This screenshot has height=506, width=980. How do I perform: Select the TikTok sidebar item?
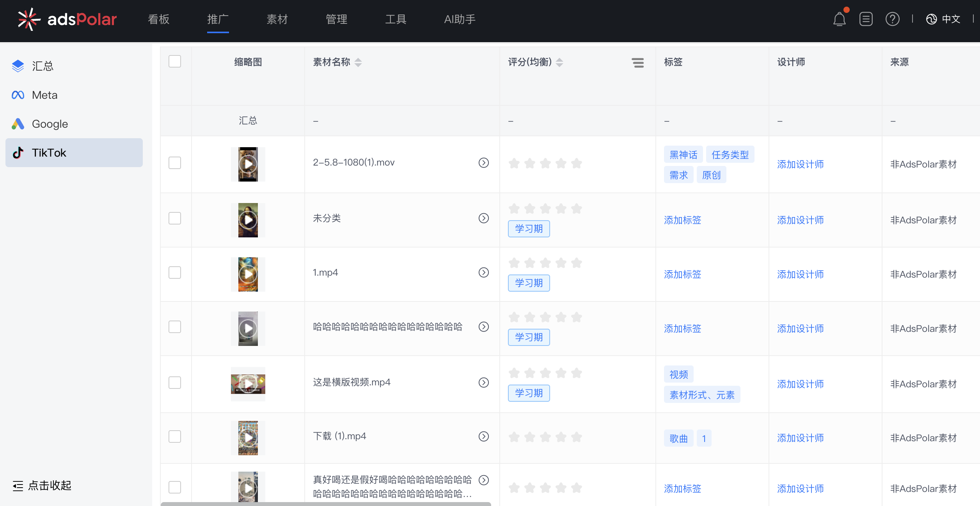coord(74,153)
